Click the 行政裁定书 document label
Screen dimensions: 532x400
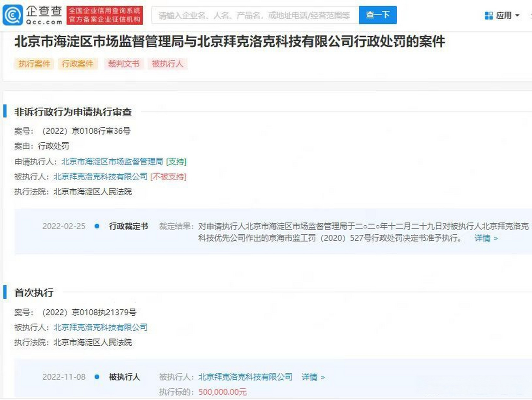(128, 226)
